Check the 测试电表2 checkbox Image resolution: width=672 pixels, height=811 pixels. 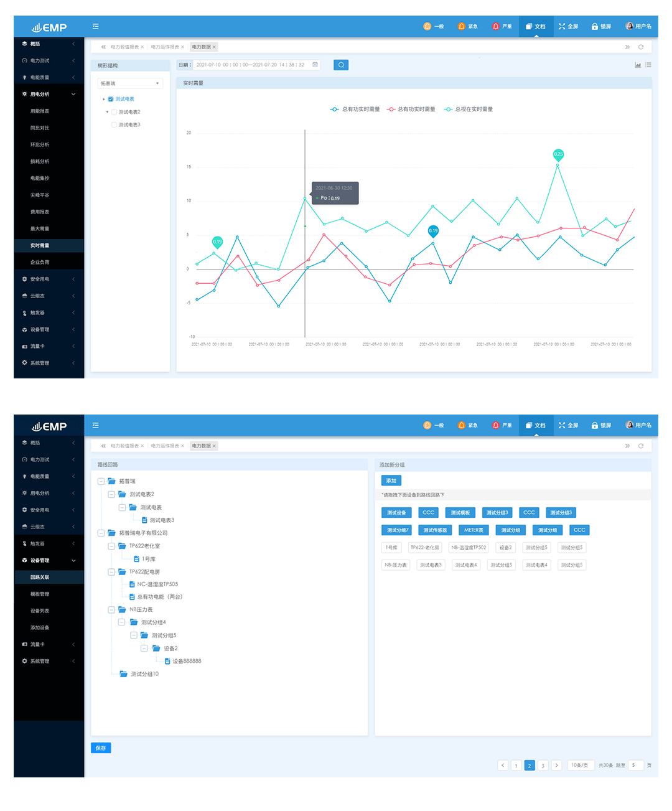point(114,112)
